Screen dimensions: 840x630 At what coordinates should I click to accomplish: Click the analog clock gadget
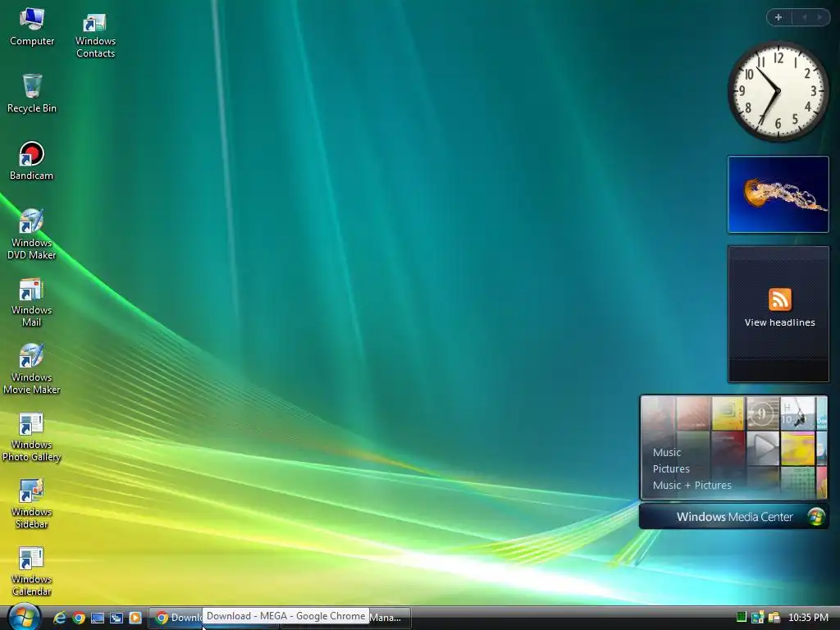778,91
